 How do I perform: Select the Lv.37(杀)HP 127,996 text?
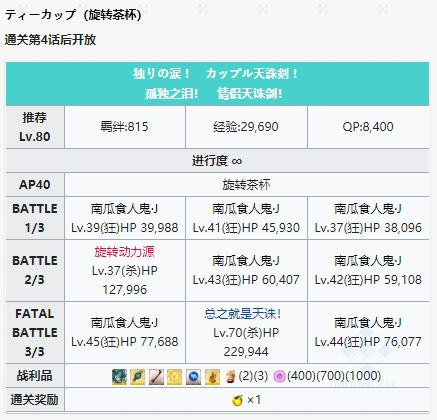(125, 280)
